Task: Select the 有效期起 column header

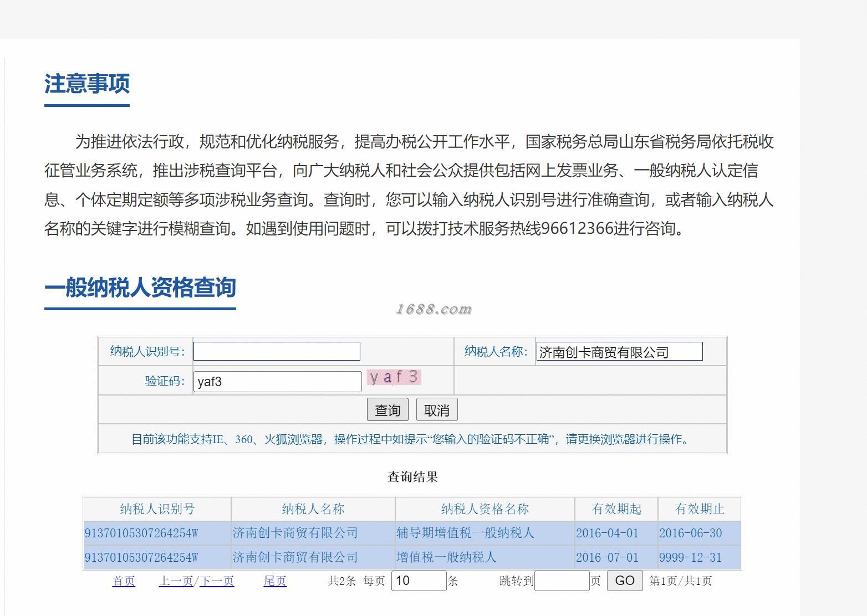Action: coord(616,509)
